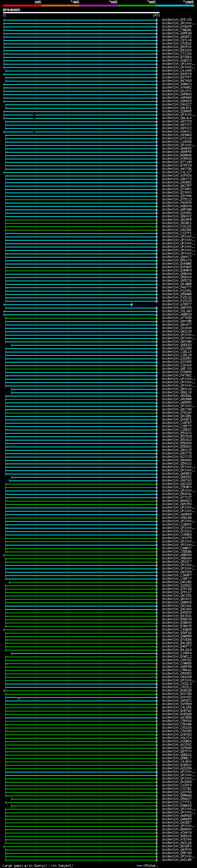
Task: Select entry UniRef100_A9NKC3
Action: point(177,84)
